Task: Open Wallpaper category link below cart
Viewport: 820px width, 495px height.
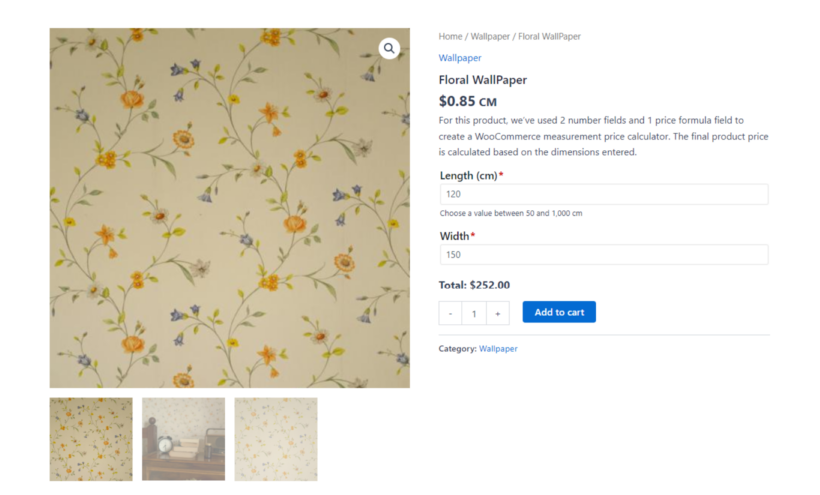Action: (x=498, y=349)
